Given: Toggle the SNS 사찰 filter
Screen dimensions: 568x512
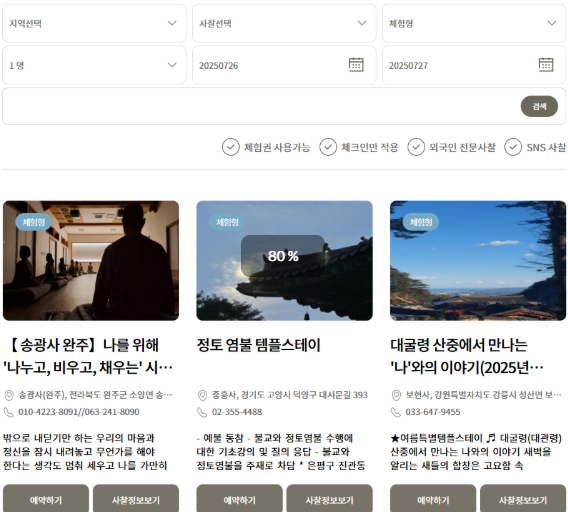Looking at the screenshot, I should point(535,147).
